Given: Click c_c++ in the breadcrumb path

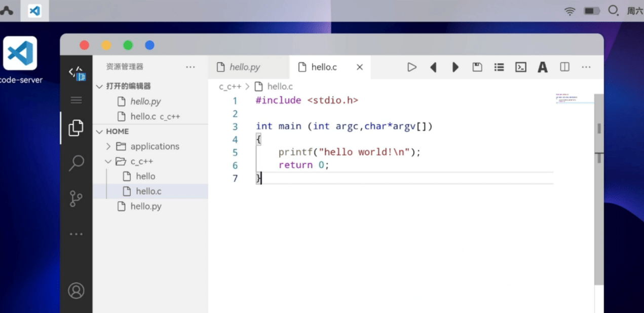Looking at the screenshot, I should pos(230,87).
